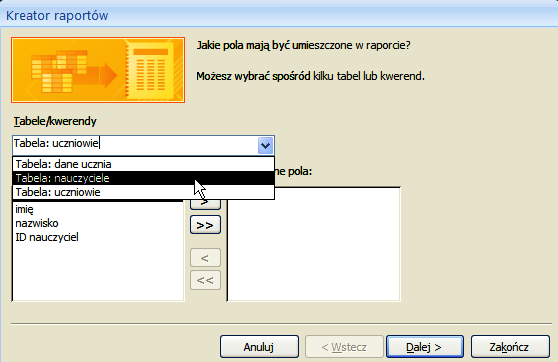
Task: Add selected field with the > button
Action: tap(205, 204)
